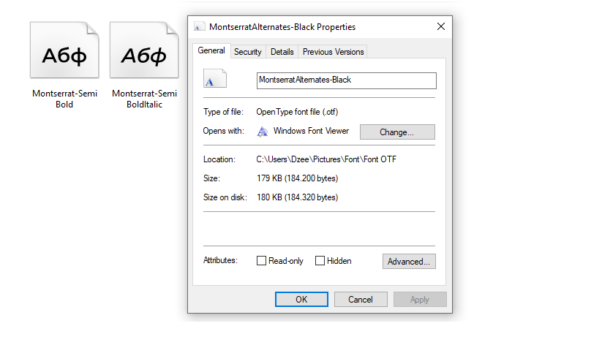Click size on disk value 180 KB (184.320 bytes)
This screenshot has height=364, width=602.
298,197
